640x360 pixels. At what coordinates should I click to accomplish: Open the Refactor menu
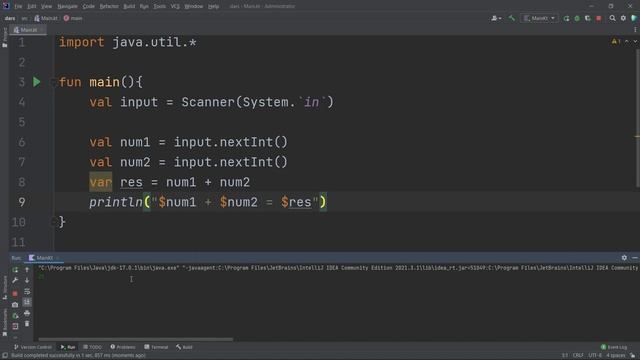tap(109, 6)
